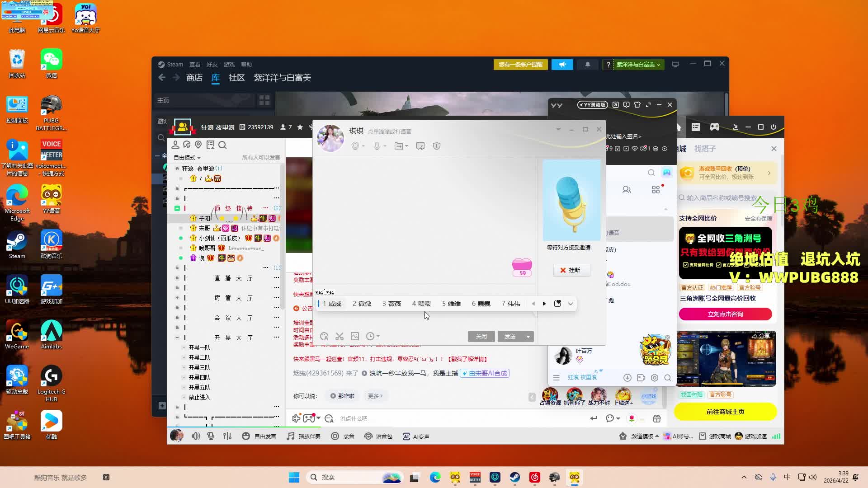
Task: Open the send button dropdown arrow
Action: 528,337
